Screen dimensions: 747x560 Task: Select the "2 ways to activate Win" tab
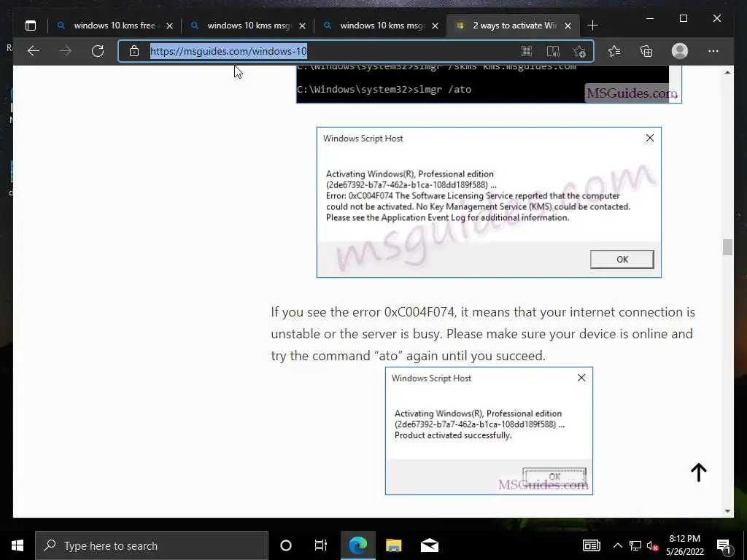514,26
